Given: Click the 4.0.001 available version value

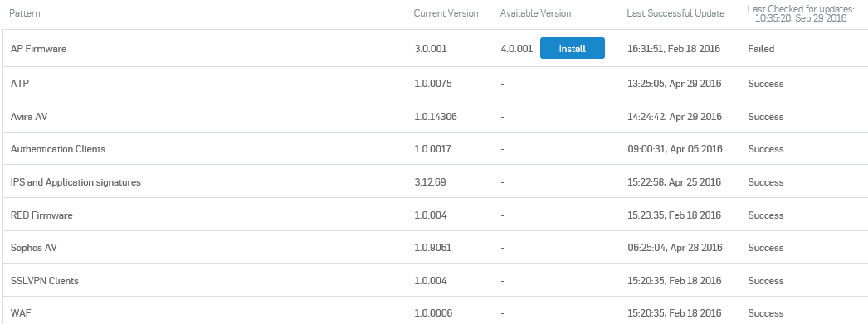Looking at the screenshot, I should (516, 49).
